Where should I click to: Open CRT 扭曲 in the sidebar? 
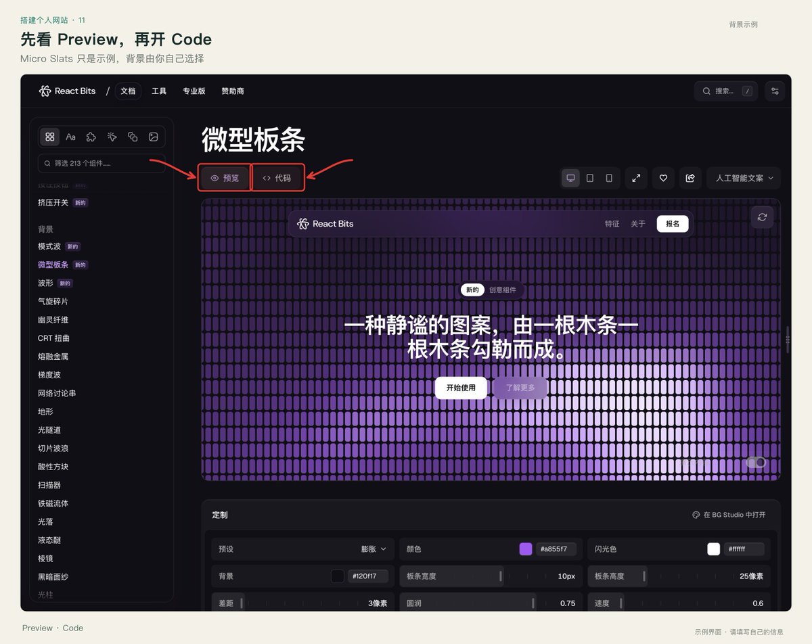click(x=53, y=338)
